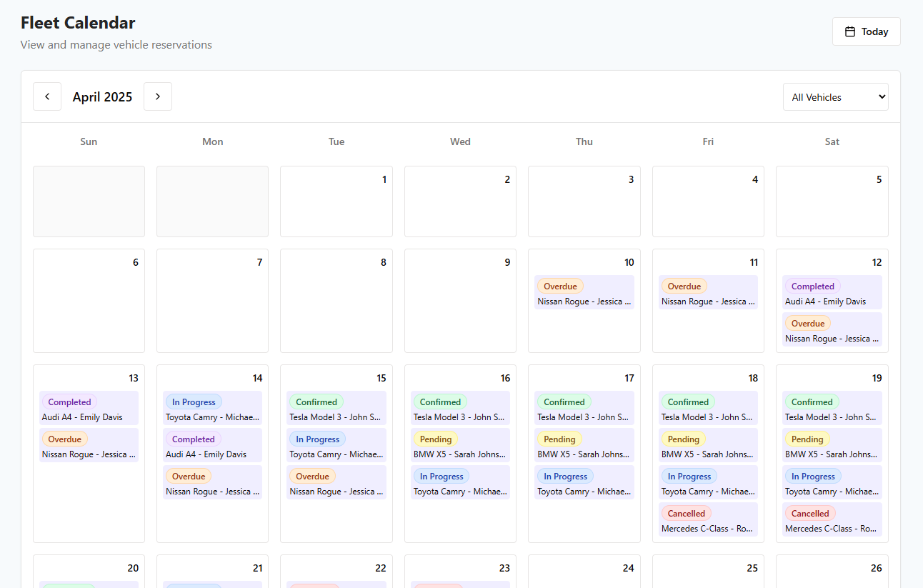
Task: Open Cancelled Mercedes C-Class on April 19
Action: pyautogui.click(x=832, y=521)
